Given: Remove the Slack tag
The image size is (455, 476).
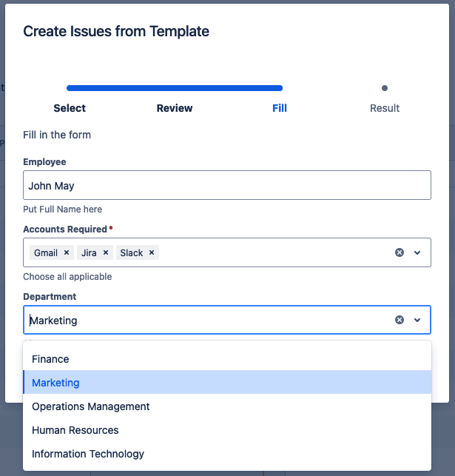Looking at the screenshot, I should [152, 252].
